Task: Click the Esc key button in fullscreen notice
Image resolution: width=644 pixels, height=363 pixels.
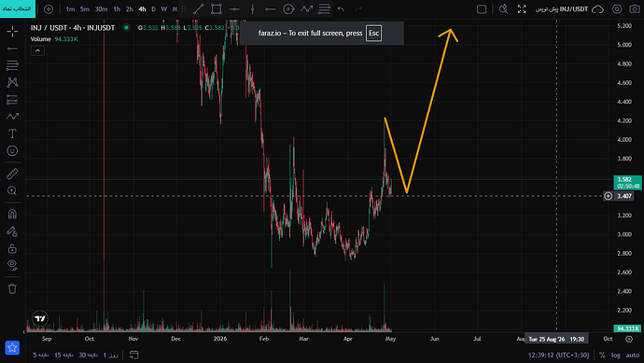Action: [373, 34]
